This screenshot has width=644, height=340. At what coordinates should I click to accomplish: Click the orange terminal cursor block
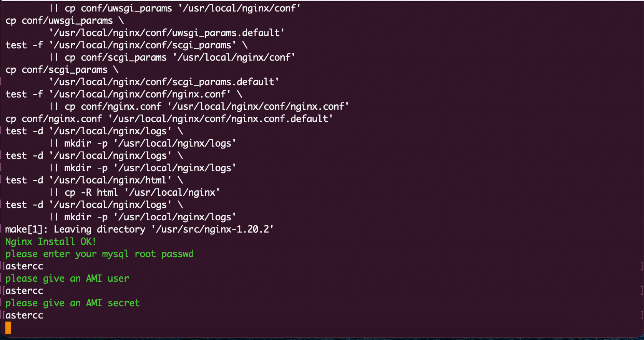pos(8,328)
